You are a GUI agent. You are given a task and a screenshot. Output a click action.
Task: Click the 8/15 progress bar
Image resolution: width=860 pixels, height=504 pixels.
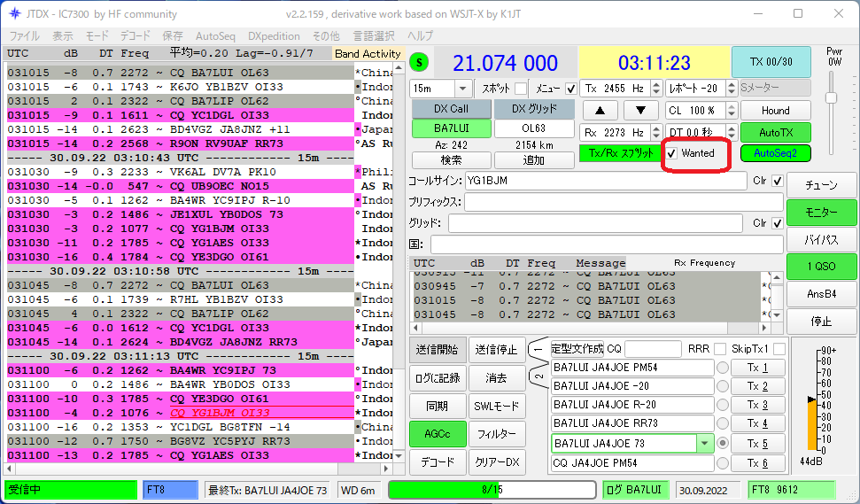pos(492,489)
